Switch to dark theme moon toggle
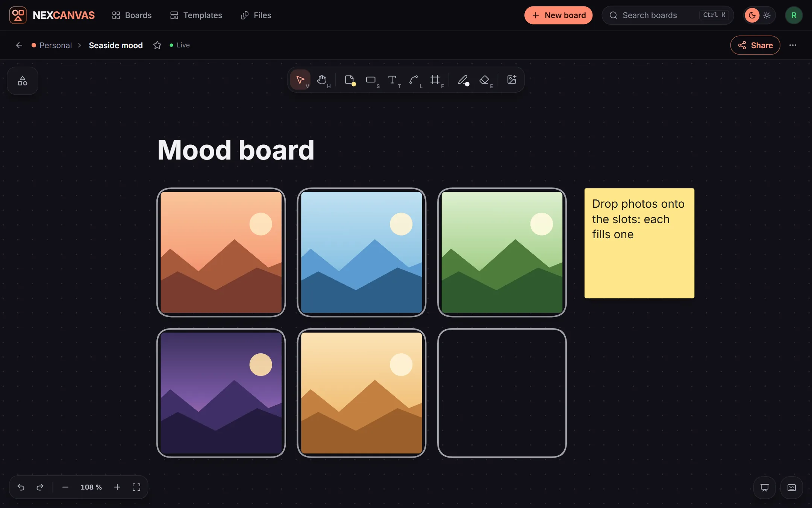The image size is (812, 508). (x=752, y=15)
